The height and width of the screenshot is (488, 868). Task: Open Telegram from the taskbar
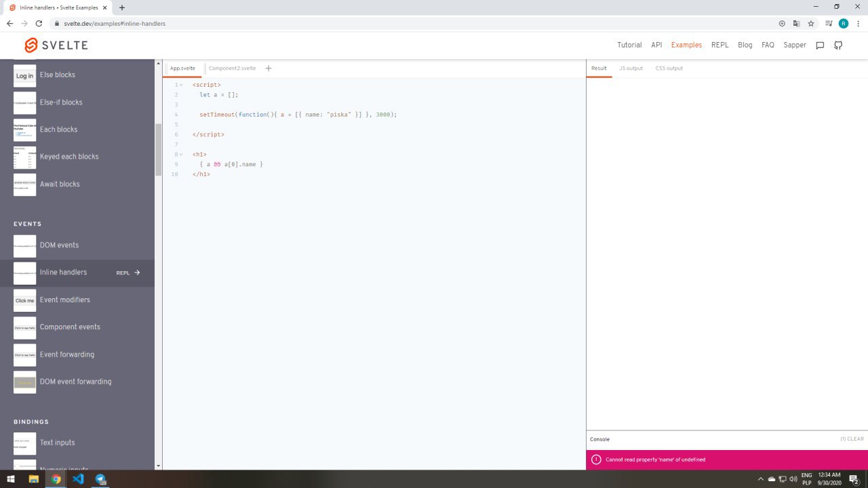[100, 479]
